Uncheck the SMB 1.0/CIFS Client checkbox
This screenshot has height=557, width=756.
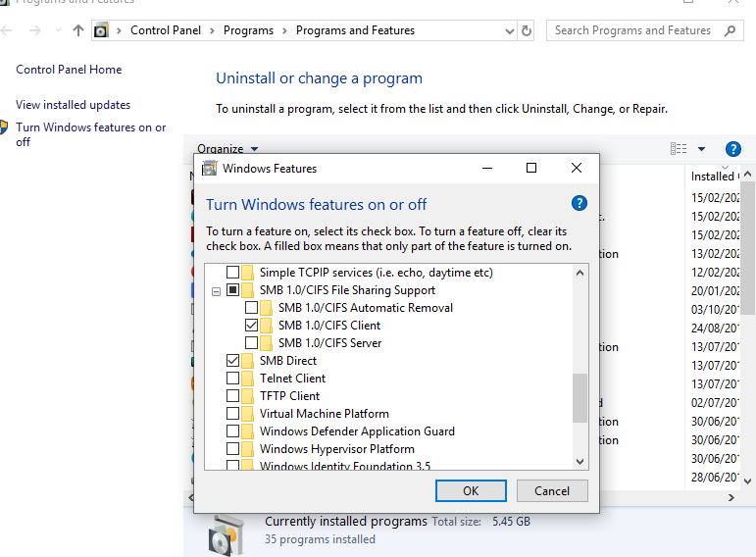tap(251, 325)
